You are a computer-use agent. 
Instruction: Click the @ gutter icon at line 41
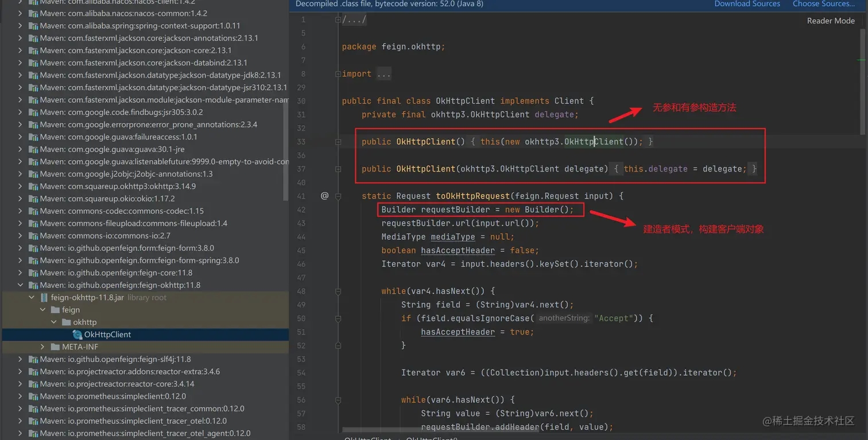click(x=324, y=196)
